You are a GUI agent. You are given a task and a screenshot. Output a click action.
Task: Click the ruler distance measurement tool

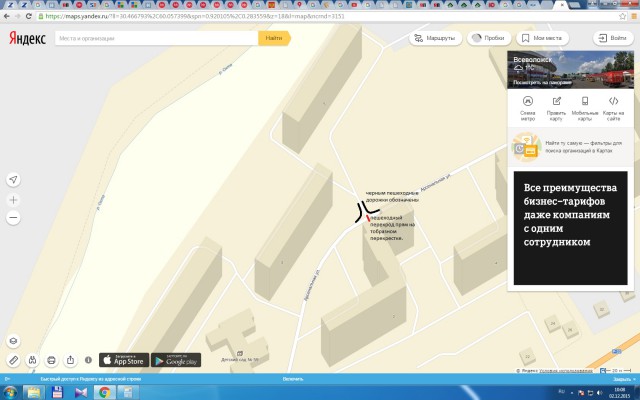click(x=14, y=359)
